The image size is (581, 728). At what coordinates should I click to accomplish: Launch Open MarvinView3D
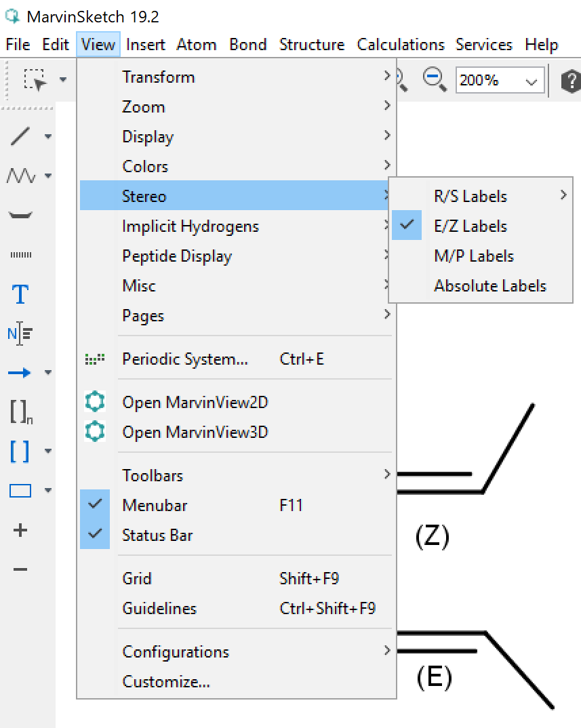pos(195,432)
